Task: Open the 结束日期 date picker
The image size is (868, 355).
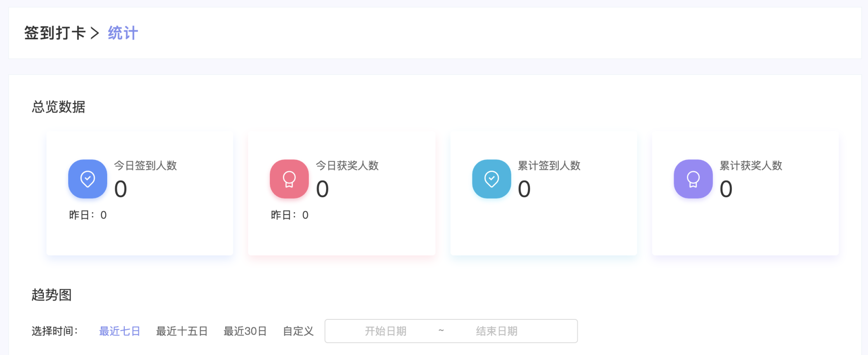Action: coord(496,331)
